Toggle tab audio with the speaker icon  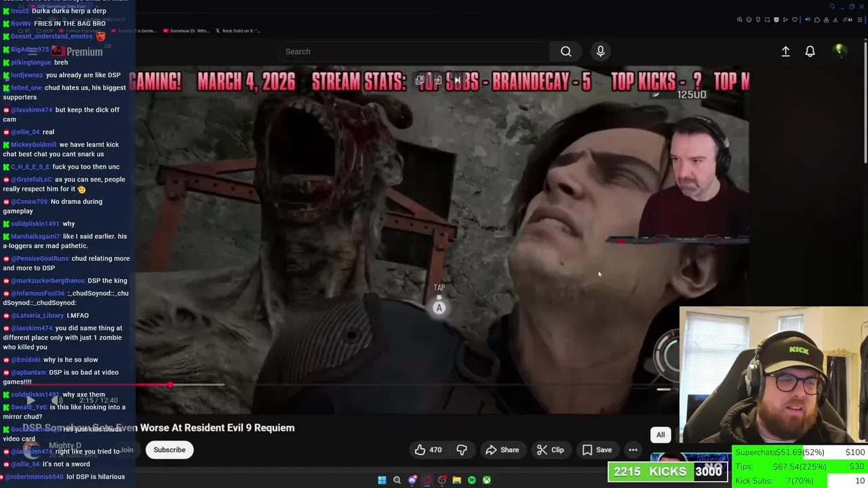click(x=808, y=20)
